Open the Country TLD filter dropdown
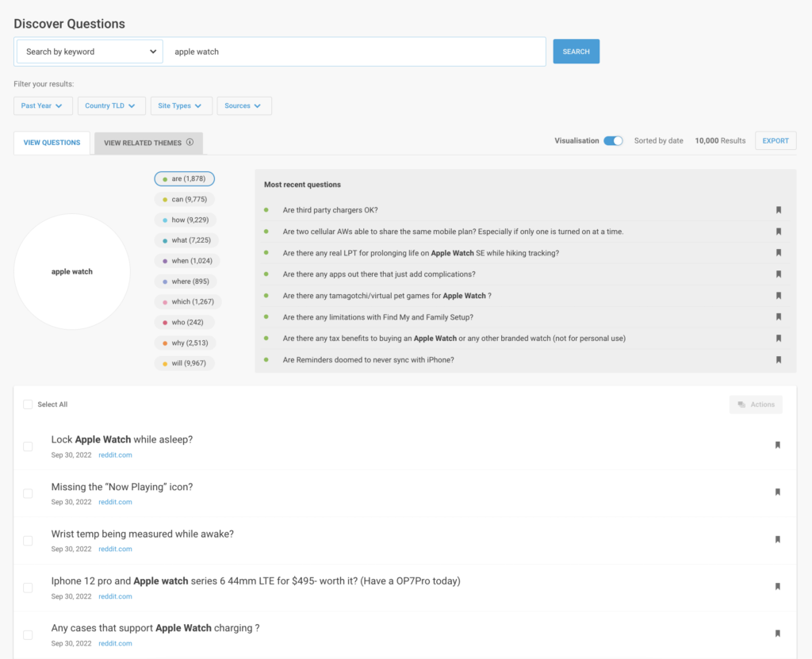The width and height of the screenshot is (812, 659). click(111, 105)
